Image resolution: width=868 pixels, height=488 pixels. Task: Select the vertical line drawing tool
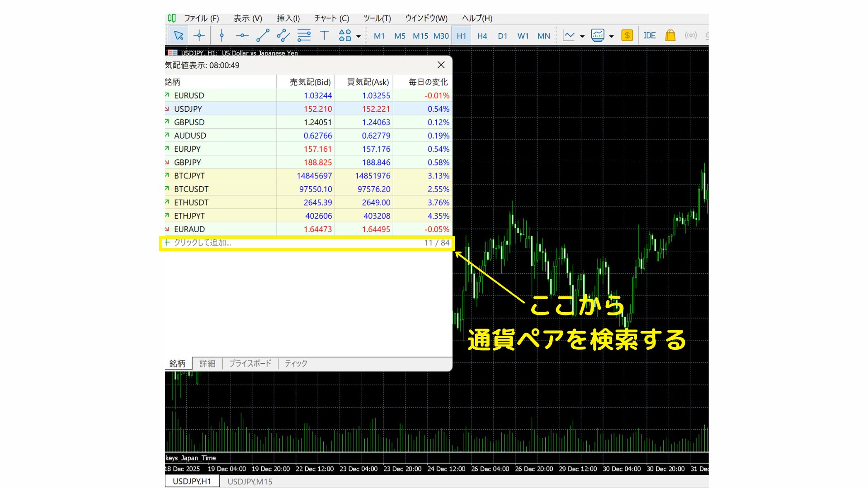point(221,35)
